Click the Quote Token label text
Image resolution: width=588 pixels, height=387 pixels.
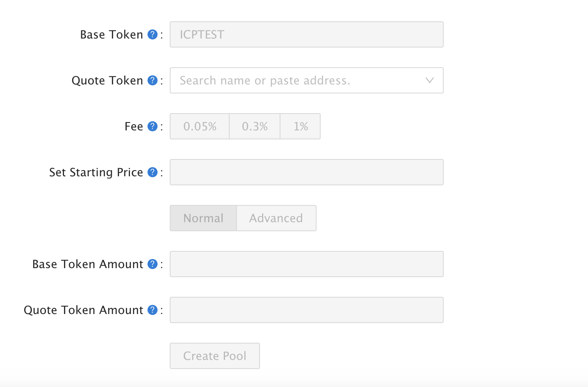[x=107, y=80]
